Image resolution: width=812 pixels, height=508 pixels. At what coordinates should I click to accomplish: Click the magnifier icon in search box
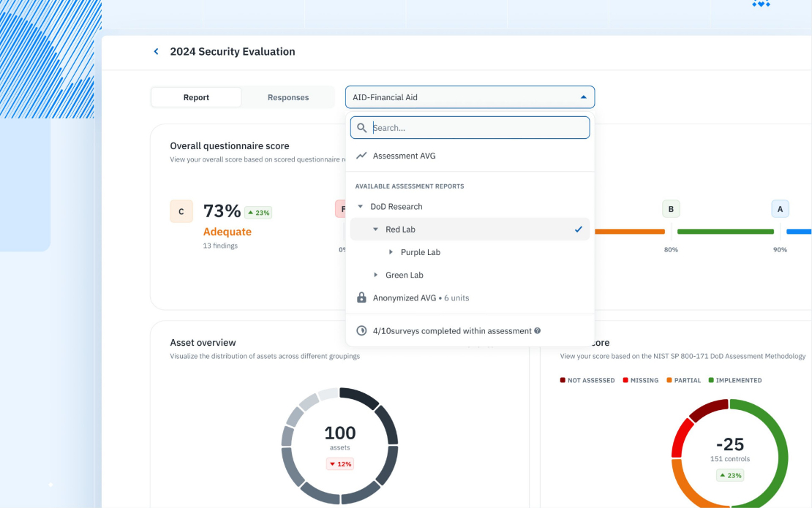click(361, 128)
